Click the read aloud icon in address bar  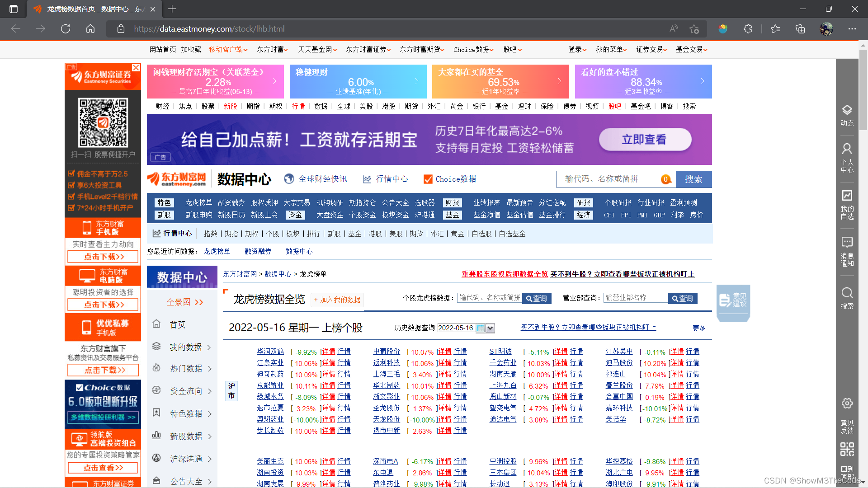coord(674,29)
